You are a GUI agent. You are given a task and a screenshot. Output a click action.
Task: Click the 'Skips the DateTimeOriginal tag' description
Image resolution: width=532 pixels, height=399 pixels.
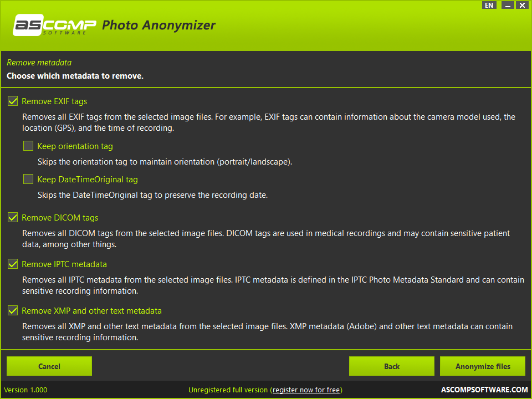tap(153, 195)
